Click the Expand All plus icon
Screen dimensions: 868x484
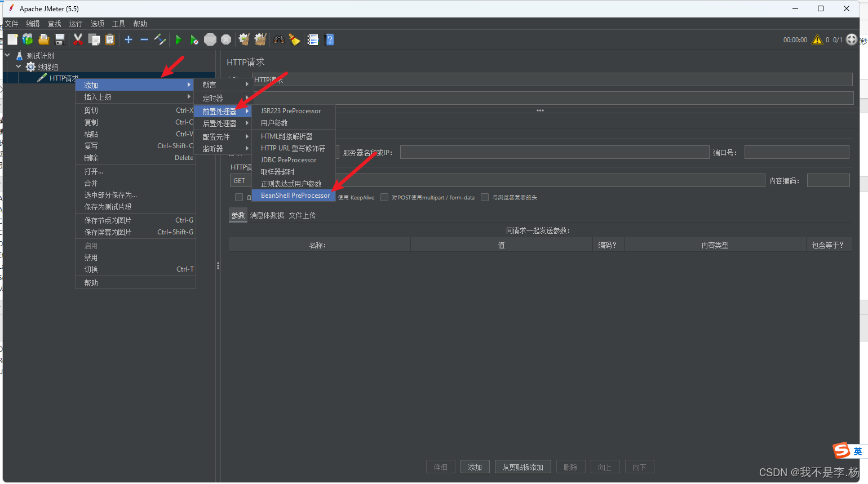(129, 39)
